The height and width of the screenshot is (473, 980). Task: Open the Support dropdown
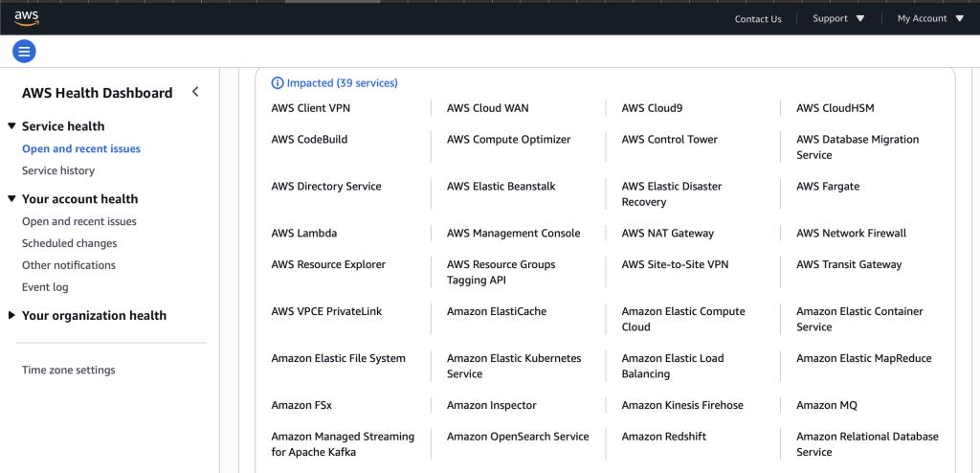pyautogui.click(x=838, y=19)
